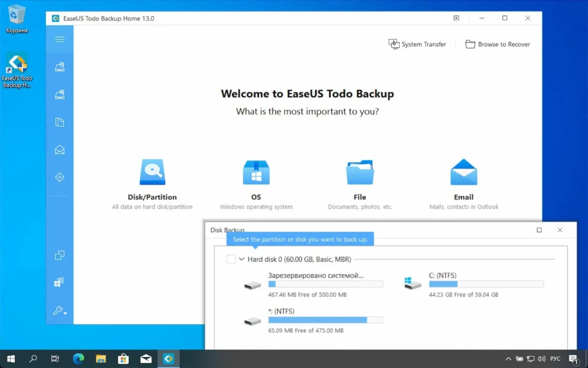Click the taskbar search icon

pyautogui.click(x=33, y=359)
